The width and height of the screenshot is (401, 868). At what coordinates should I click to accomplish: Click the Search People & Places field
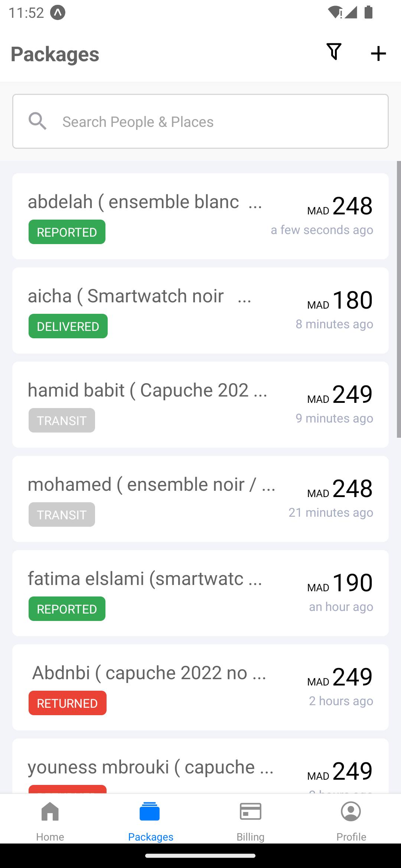click(x=200, y=121)
